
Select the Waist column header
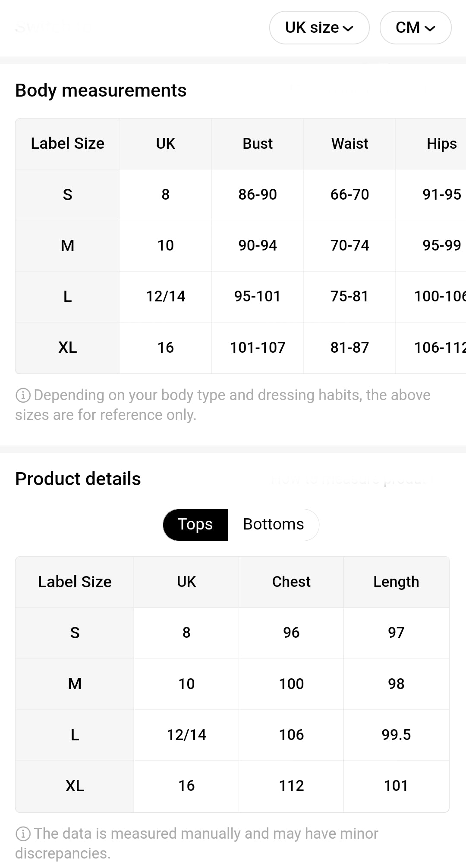tap(349, 144)
